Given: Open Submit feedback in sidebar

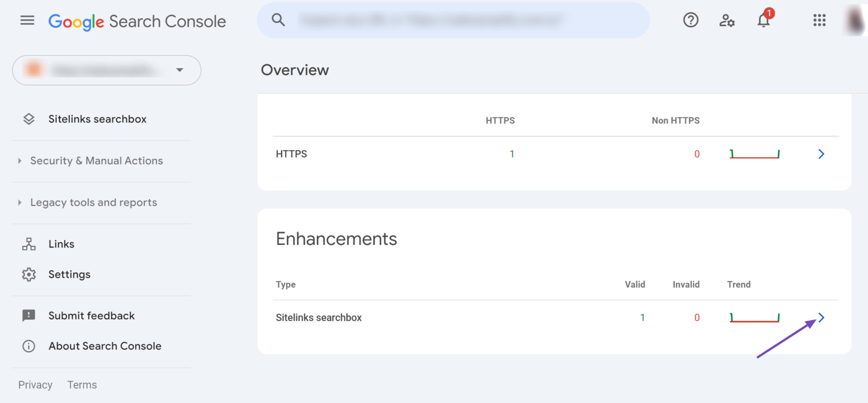Looking at the screenshot, I should (x=92, y=316).
